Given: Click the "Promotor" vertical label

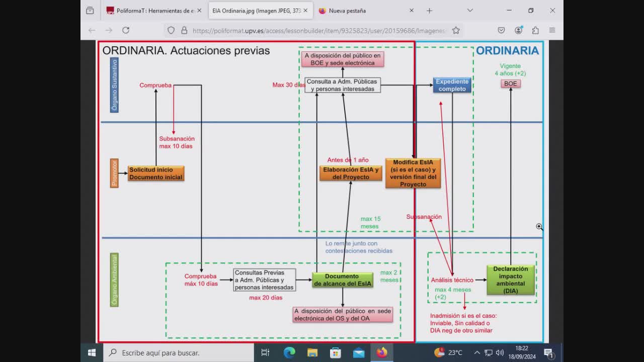Looking at the screenshot, I should 114,173.
